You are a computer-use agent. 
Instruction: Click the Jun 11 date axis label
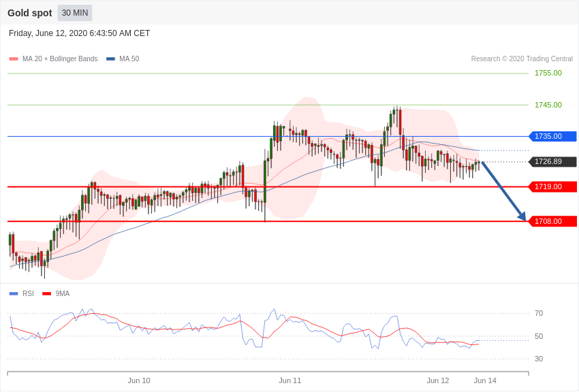click(290, 380)
